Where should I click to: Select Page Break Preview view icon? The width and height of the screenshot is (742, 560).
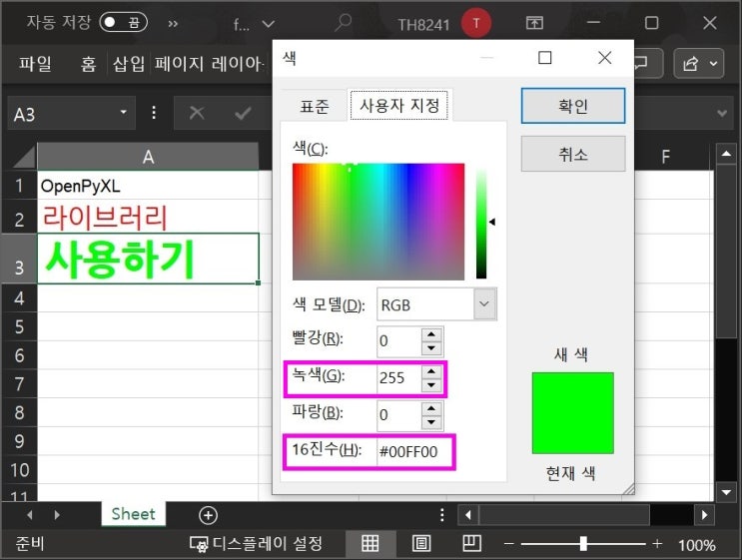pyautogui.click(x=471, y=544)
